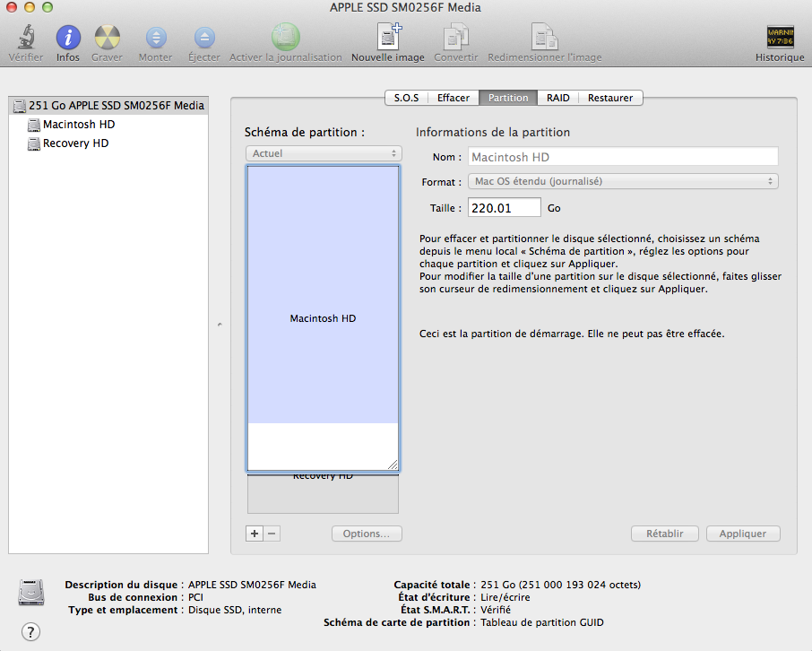Open the RAID tab

[557, 98]
